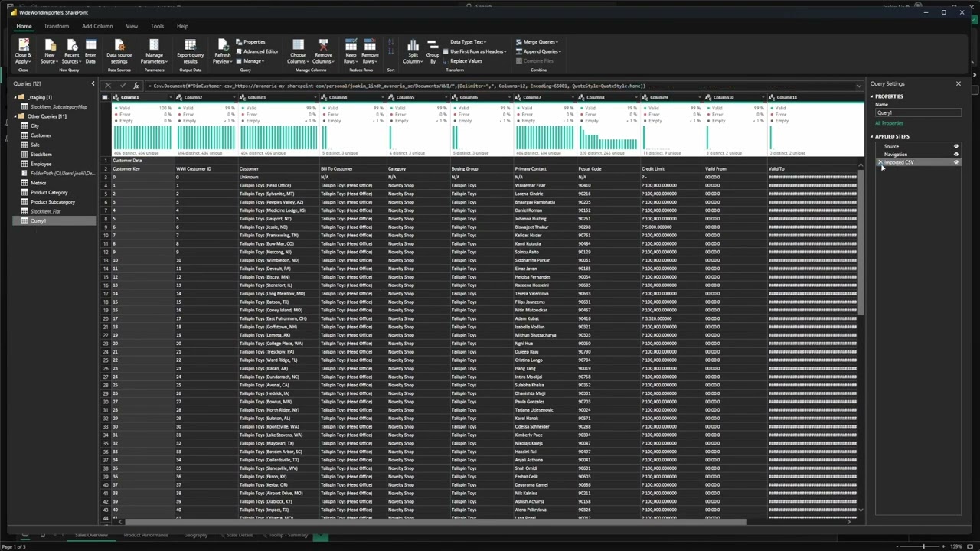
Task: Click Export query results icon
Action: [x=190, y=46]
